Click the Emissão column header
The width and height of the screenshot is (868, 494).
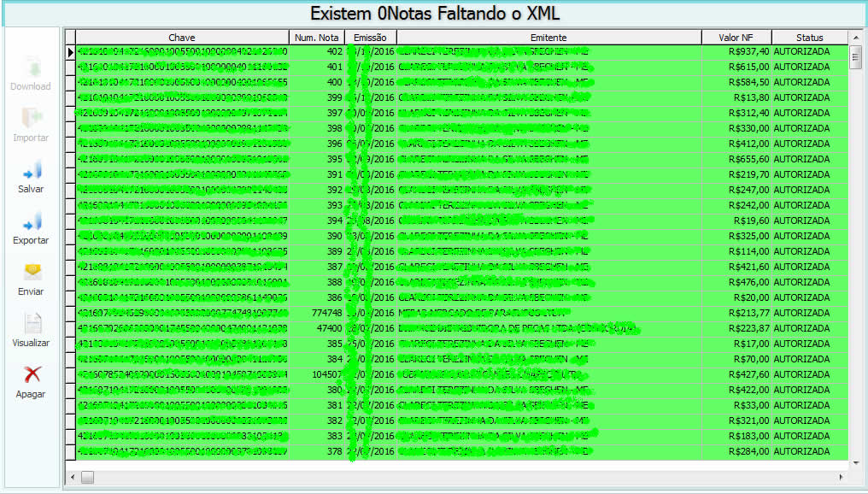coord(370,38)
